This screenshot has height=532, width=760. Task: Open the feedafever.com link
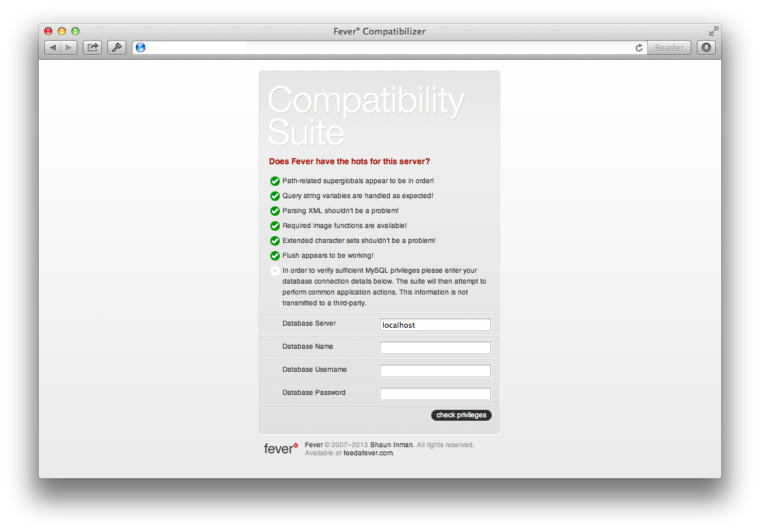368,453
